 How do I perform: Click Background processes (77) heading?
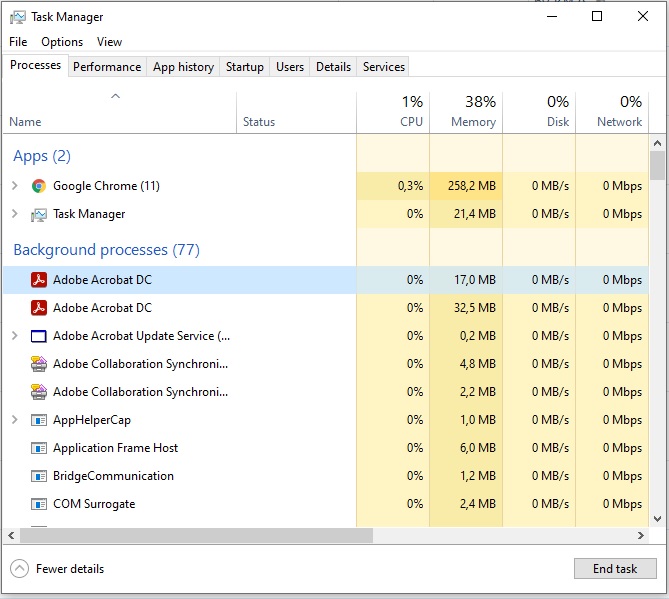click(x=106, y=250)
